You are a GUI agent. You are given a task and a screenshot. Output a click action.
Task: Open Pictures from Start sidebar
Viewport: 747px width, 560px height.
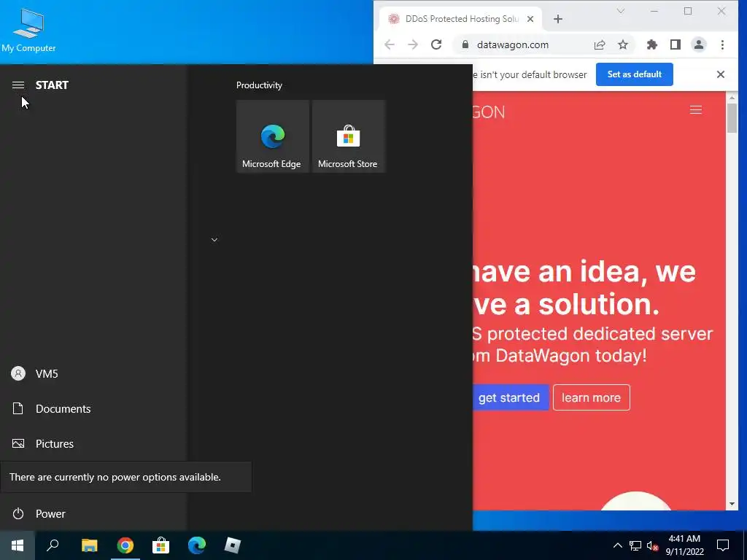[x=93, y=444]
